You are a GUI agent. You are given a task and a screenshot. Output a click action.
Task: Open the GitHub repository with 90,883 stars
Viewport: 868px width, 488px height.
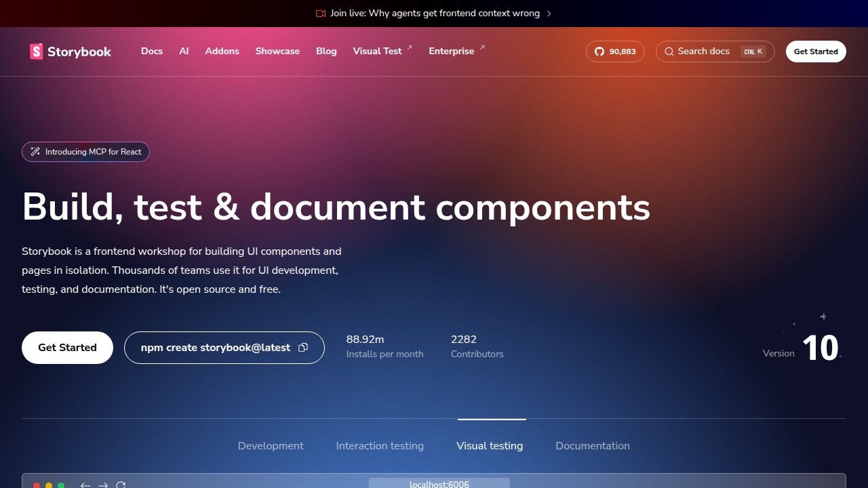(x=615, y=52)
